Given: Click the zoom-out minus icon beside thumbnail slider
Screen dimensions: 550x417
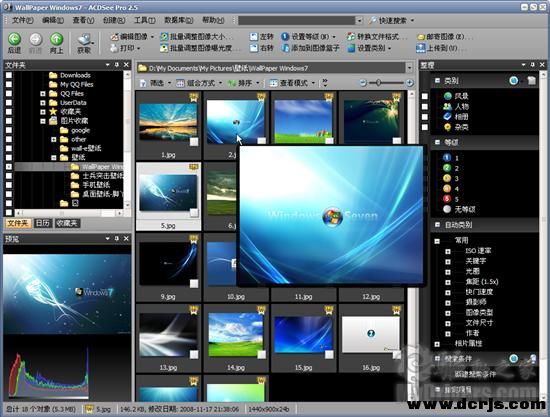Looking at the screenshot, I should (x=363, y=83).
